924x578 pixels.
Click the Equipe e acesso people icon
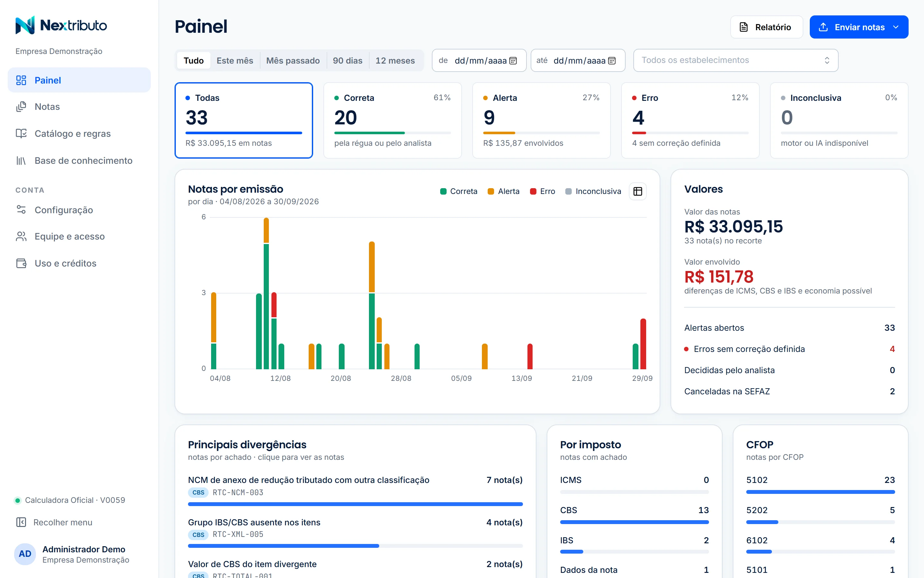tap(21, 236)
